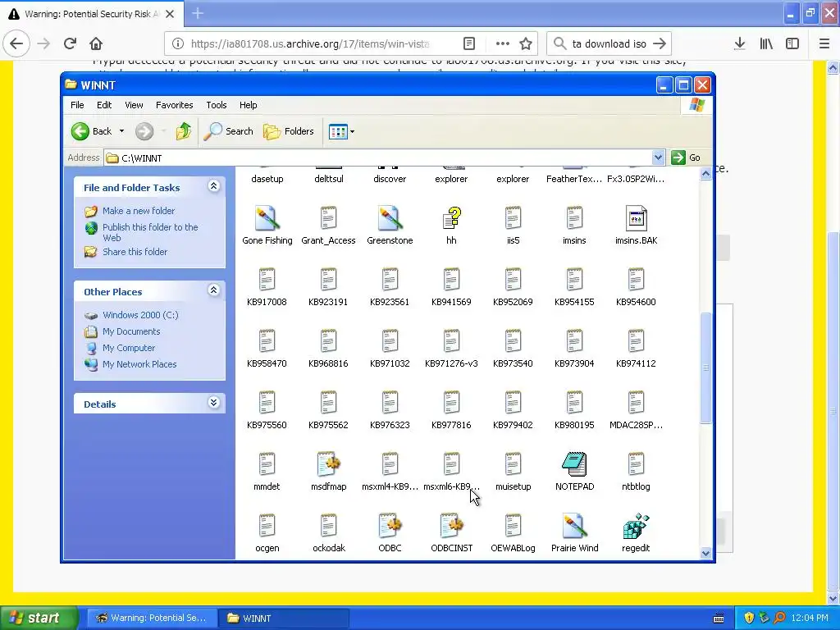Click the WINNT file list scrollbar thumb
The width and height of the screenshot is (840, 630).
tap(705, 368)
